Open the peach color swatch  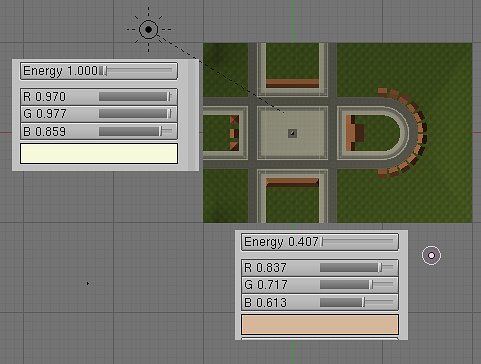coord(320,324)
